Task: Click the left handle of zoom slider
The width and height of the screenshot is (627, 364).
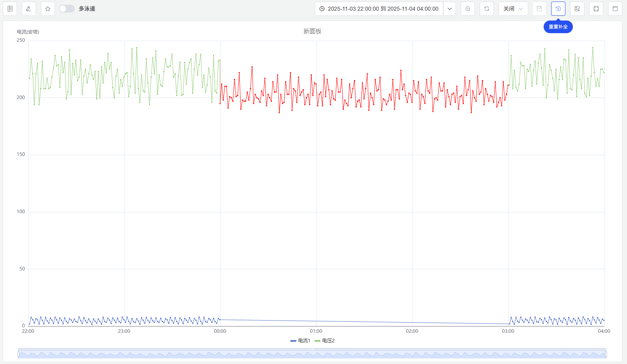Action: [x=19, y=355]
